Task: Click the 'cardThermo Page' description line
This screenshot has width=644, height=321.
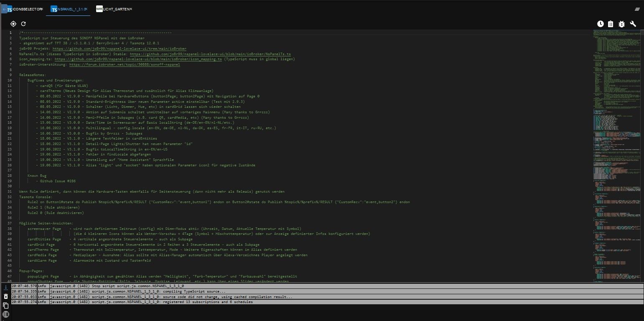Action: click(163, 250)
